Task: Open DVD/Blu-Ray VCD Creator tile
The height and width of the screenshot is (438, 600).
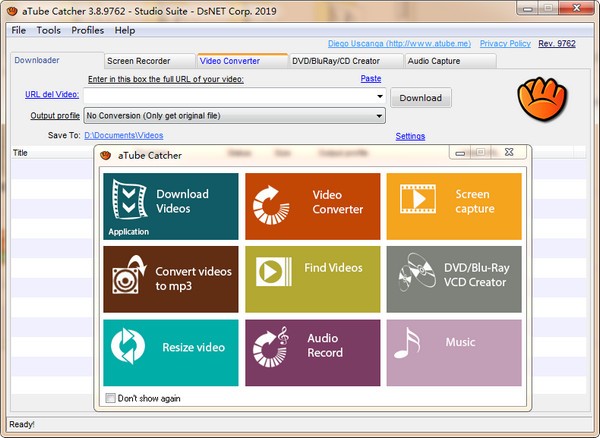Action: pos(454,279)
